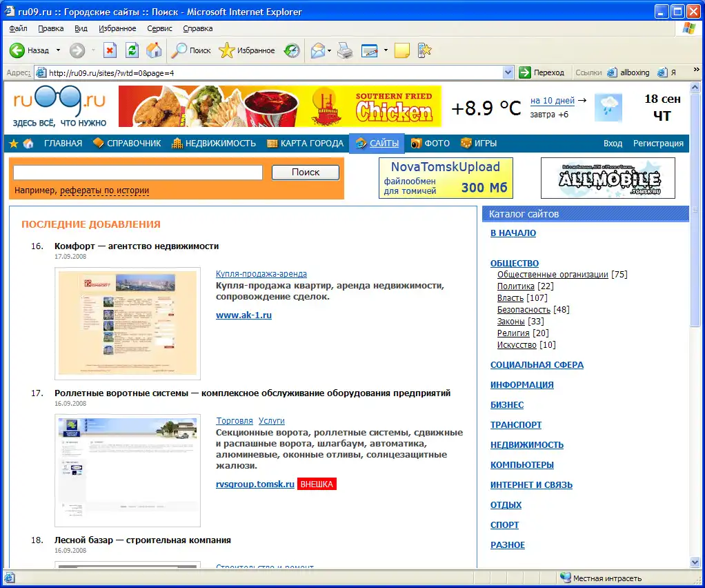Click the yellow star icon in site navigation
Image resolution: width=705 pixels, height=588 pixels.
[13, 144]
